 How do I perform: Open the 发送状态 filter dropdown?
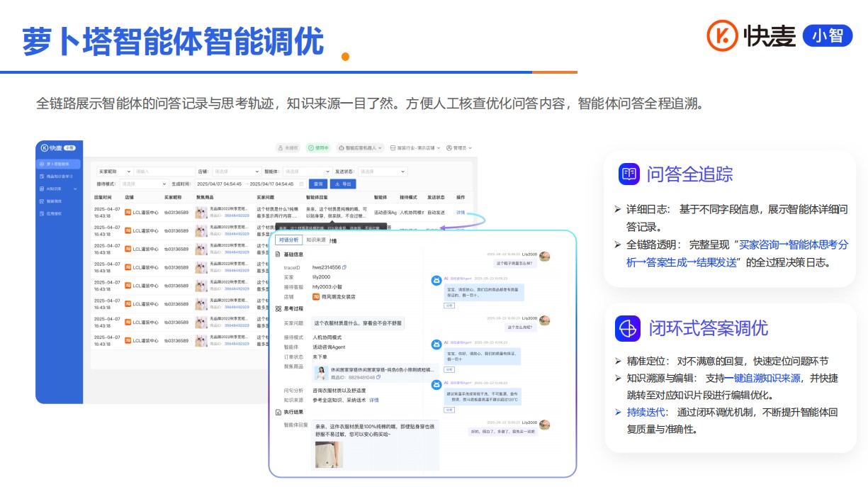click(x=381, y=172)
